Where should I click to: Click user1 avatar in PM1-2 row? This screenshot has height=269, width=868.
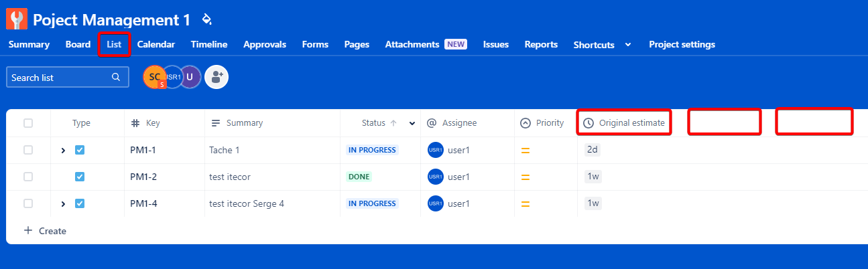tap(436, 177)
